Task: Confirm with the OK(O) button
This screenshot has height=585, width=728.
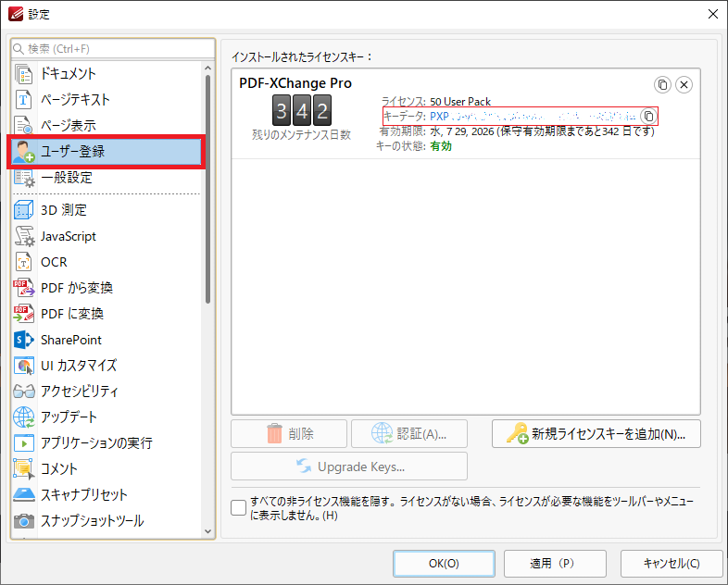Action: [444, 564]
